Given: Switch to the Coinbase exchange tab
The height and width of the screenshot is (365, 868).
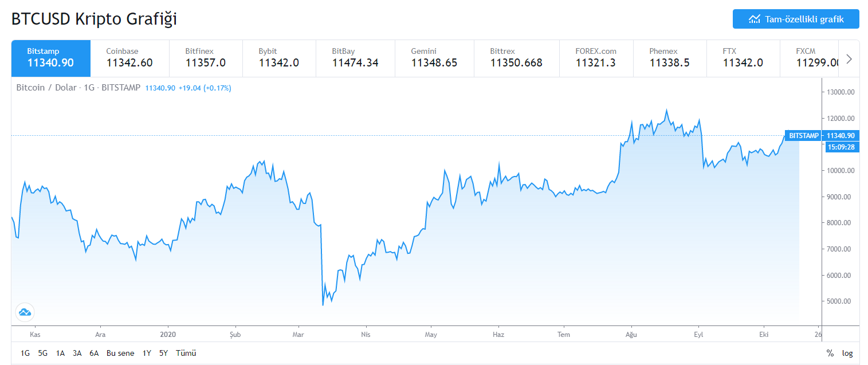Looking at the screenshot, I should pos(129,57).
